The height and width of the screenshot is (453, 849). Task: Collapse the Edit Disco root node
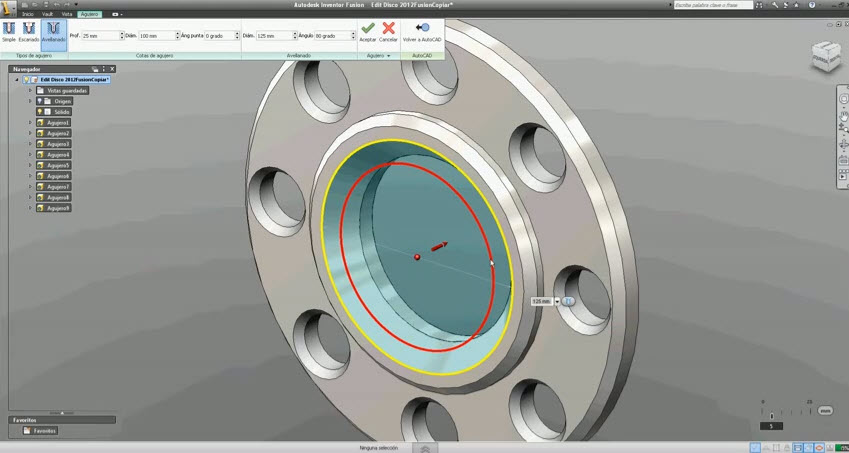click(x=17, y=80)
